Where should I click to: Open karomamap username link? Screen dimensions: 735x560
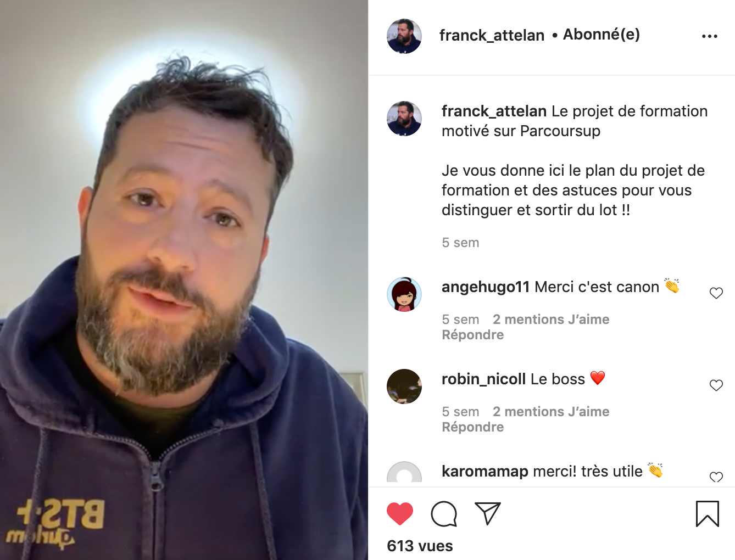[485, 472]
